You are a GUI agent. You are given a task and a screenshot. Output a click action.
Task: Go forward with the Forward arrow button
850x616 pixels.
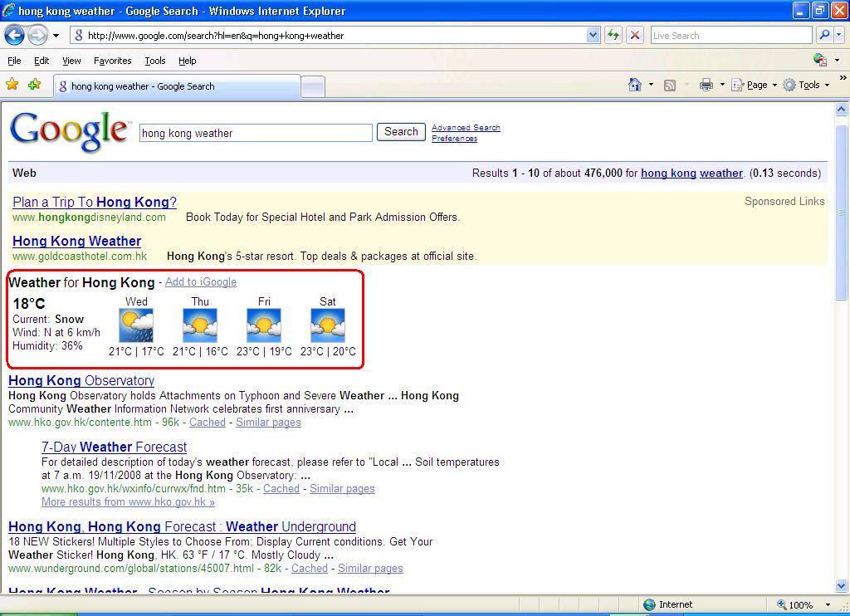pyautogui.click(x=37, y=36)
